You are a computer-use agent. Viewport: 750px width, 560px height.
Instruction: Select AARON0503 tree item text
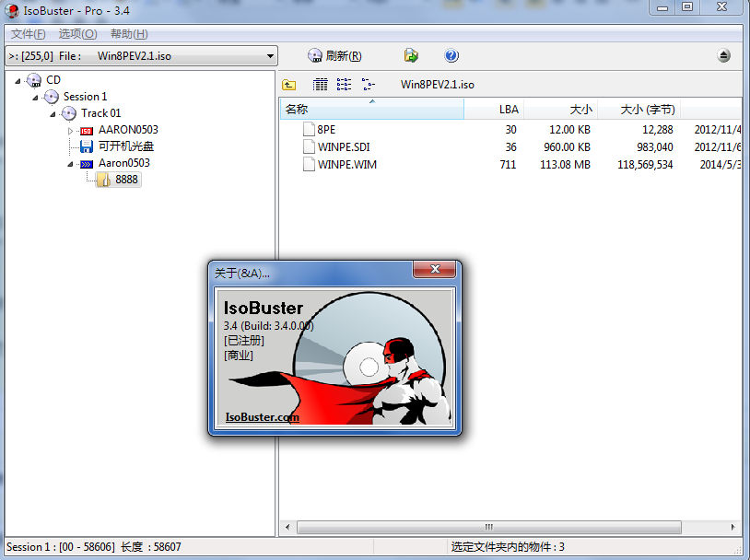point(128,130)
